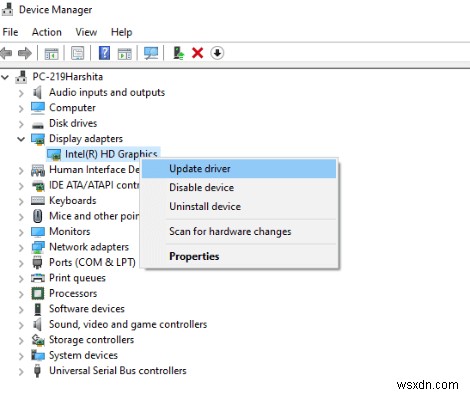Click the Universal Serial Bus controllers icon

point(38,371)
